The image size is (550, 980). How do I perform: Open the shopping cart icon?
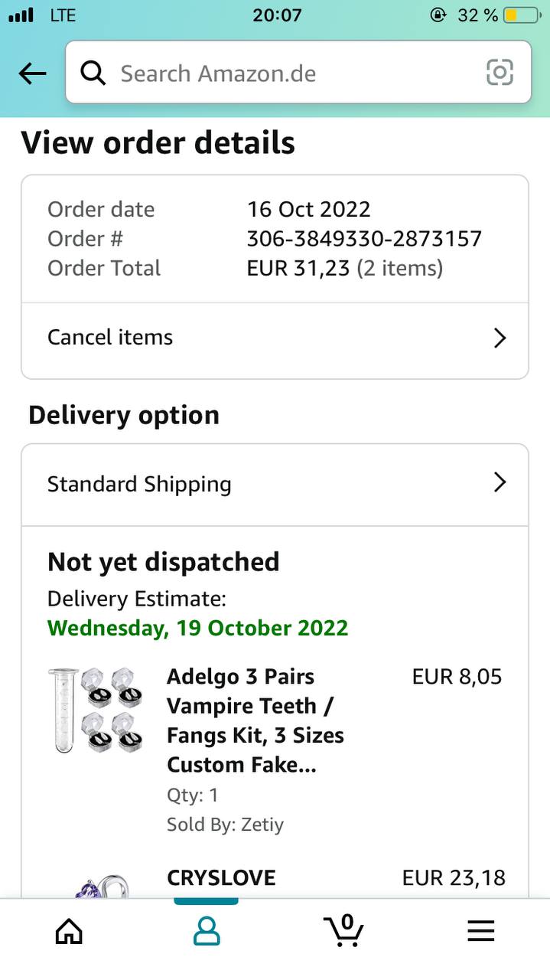[344, 929]
